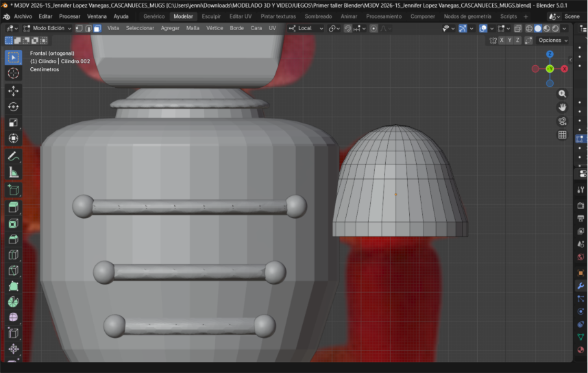Click the pan hand viewport icon
588x373 pixels.
point(563,107)
